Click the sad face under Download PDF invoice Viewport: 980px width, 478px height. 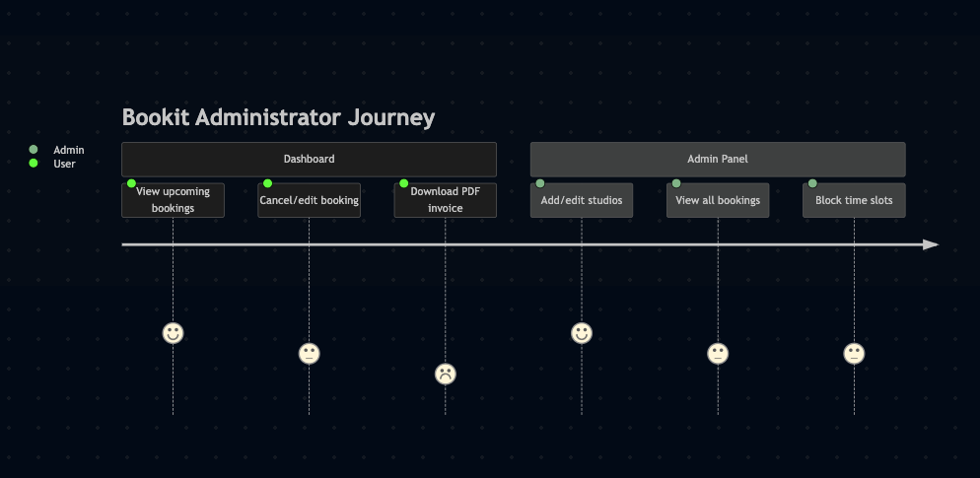445,374
